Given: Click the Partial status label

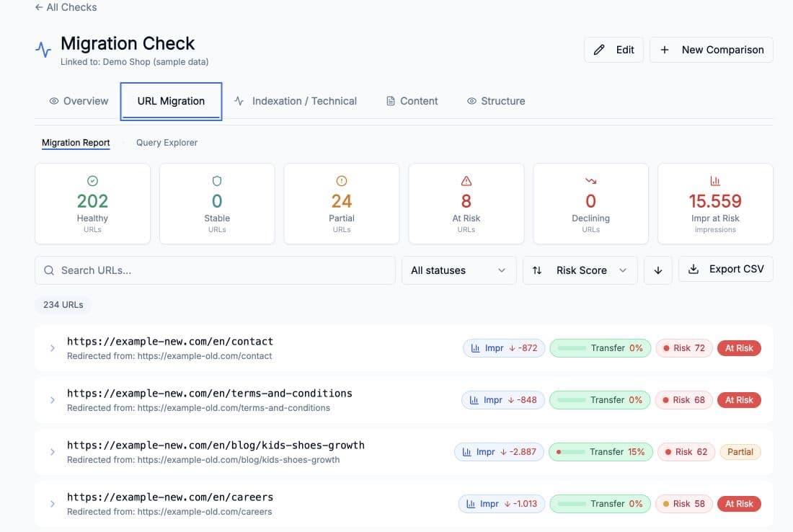Looking at the screenshot, I should [x=740, y=451].
